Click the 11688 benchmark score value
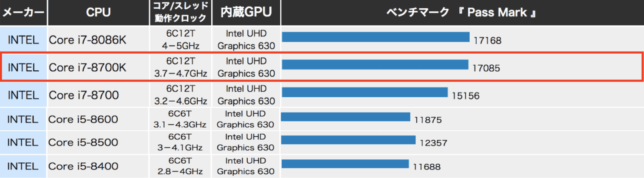Screen dimensions: 644x178 (427, 166)
